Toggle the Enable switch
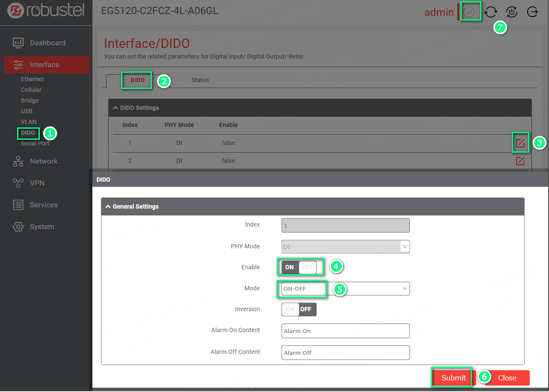The image size is (549, 392). click(299, 267)
